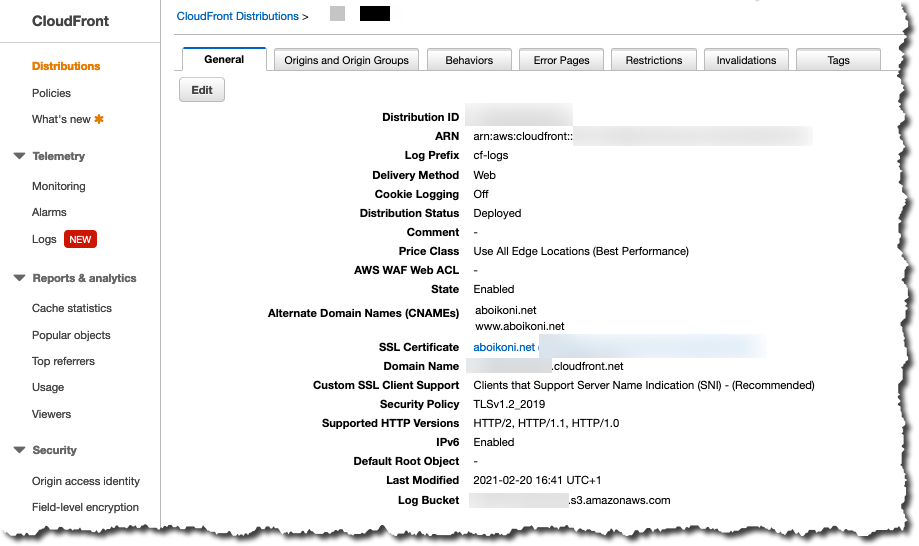Click the Delivery Method value Web
Screen dimensions: 919x546
[x=484, y=175]
